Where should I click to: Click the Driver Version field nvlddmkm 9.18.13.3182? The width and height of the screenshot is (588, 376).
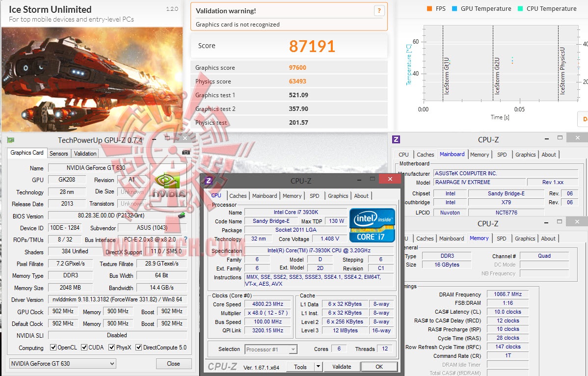pyautogui.click(x=117, y=299)
